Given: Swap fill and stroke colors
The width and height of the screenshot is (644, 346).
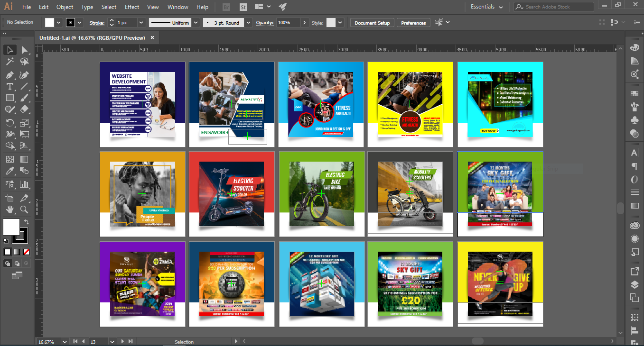Looking at the screenshot, I should (x=27, y=222).
